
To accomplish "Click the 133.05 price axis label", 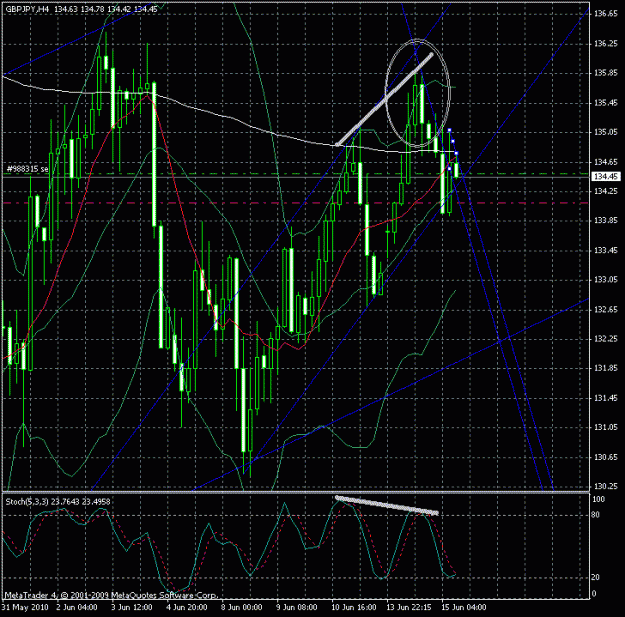I will pyautogui.click(x=605, y=280).
